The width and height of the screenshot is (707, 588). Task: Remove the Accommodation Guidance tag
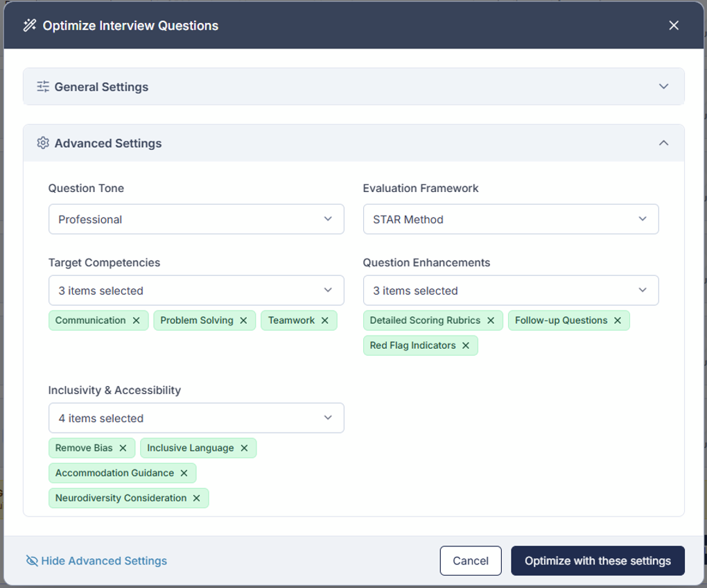[184, 473]
